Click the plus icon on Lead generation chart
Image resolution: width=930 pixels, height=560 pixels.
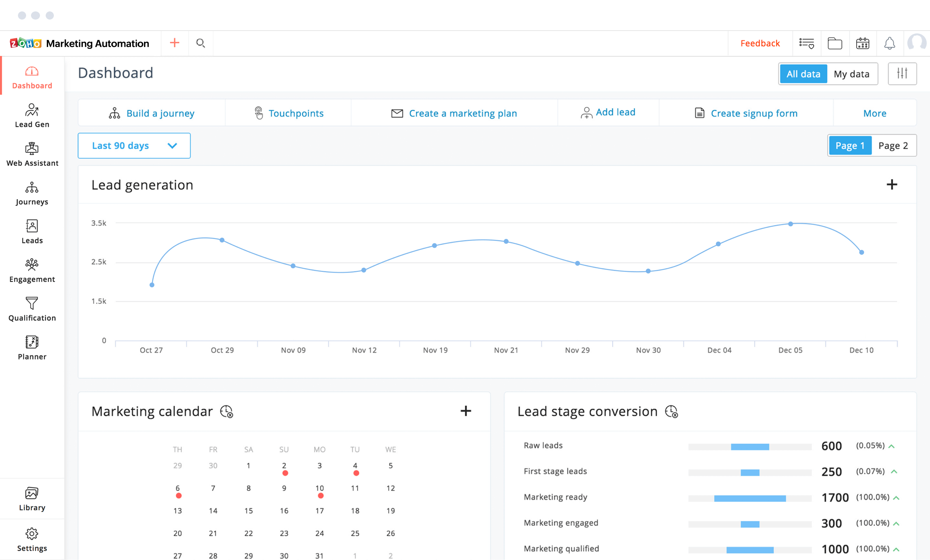point(892,185)
